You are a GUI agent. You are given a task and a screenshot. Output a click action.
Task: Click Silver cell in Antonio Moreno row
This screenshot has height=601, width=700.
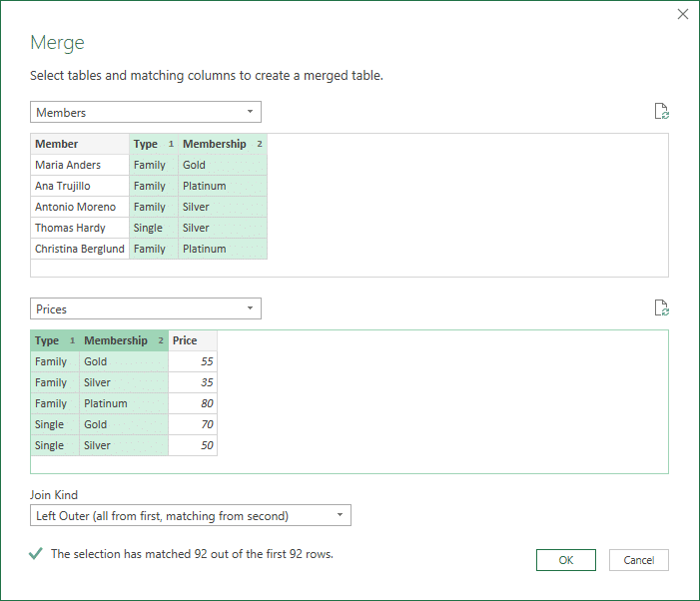pyautogui.click(x=223, y=207)
